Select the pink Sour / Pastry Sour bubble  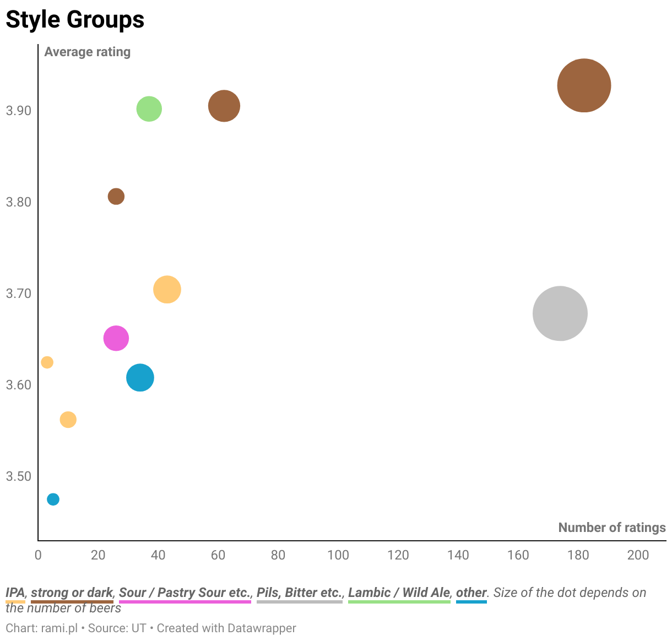tap(116, 338)
